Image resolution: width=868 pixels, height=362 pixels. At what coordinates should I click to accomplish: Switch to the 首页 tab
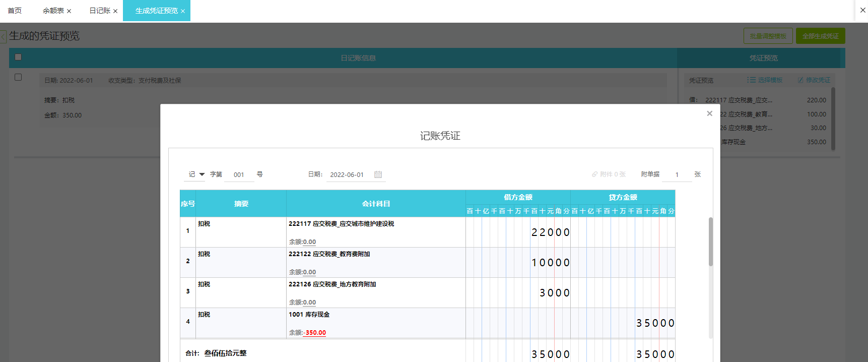[15, 11]
